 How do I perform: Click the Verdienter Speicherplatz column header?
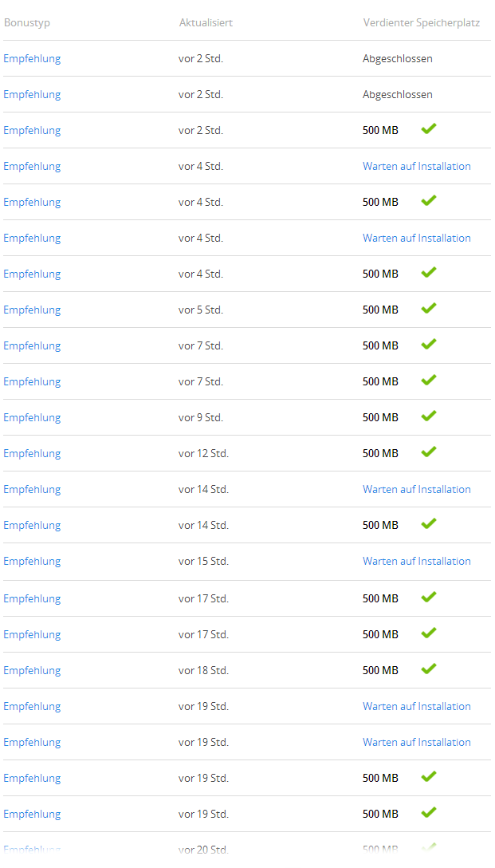(x=422, y=23)
